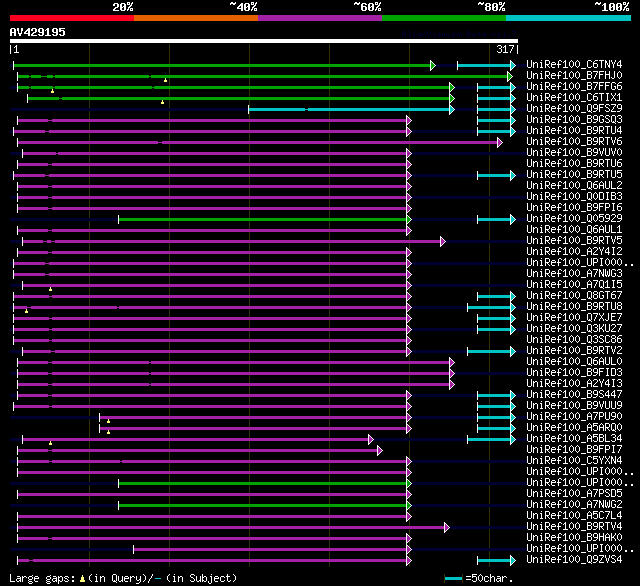Select the UniRef100_A7PSD5 label
This screenshot has width=640, height=586.
(x=574, y=494)
